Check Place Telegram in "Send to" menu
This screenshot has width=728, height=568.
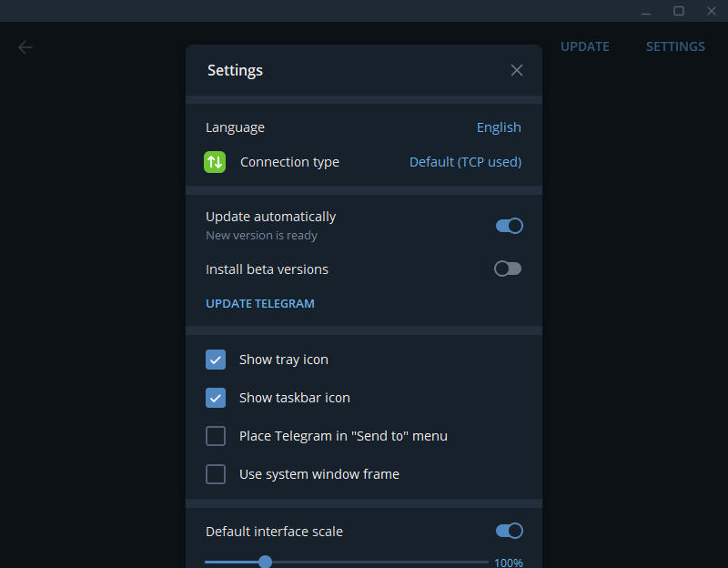coord(216,436)
